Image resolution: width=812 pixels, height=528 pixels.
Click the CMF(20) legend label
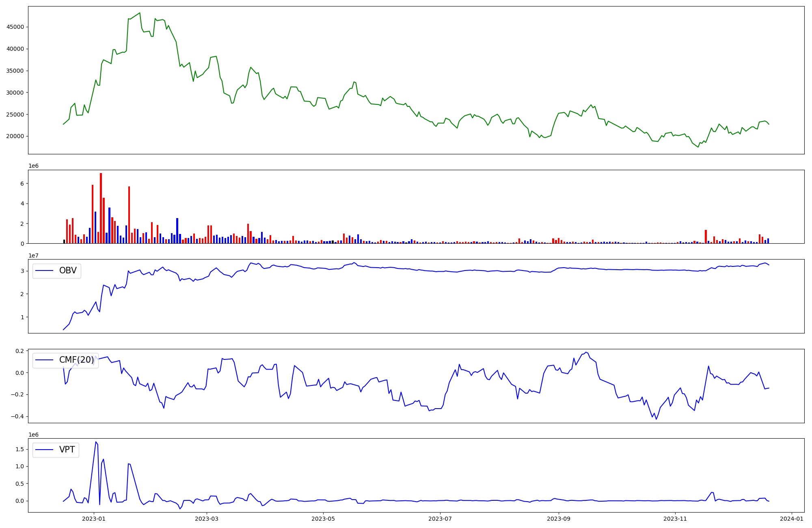point(76,360)
